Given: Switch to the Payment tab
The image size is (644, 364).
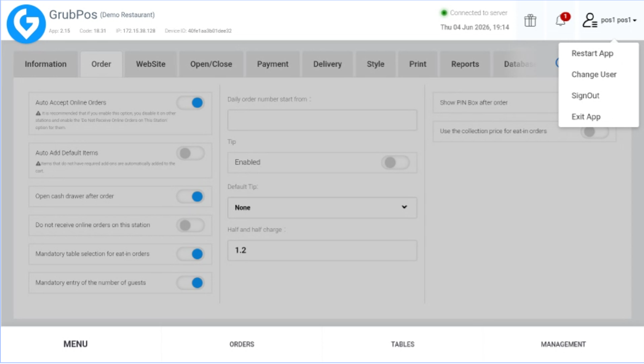Looking at the screenshot, I should 273,64.
